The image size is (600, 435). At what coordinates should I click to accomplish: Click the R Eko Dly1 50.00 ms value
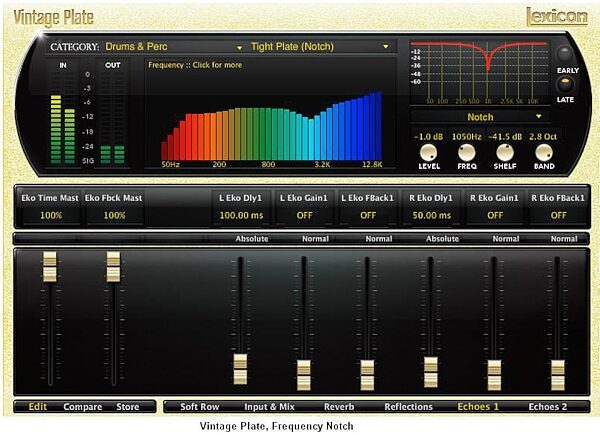pos(432,215)
